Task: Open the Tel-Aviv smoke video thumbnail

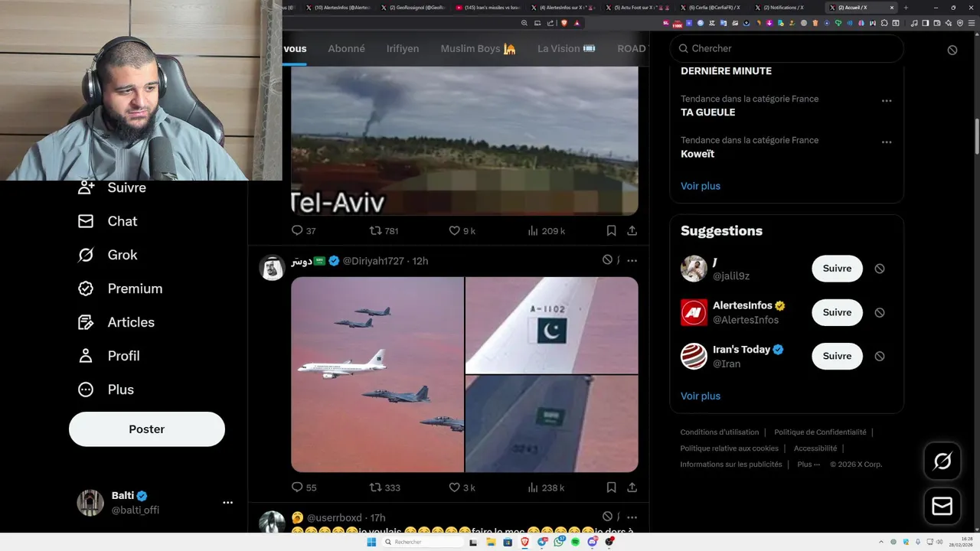Action: point(465,140)
